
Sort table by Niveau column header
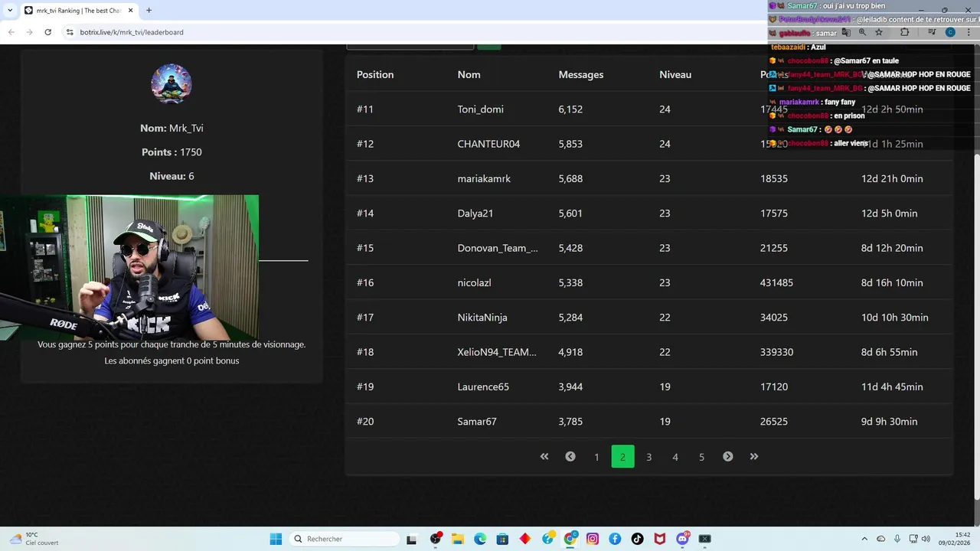675,74
